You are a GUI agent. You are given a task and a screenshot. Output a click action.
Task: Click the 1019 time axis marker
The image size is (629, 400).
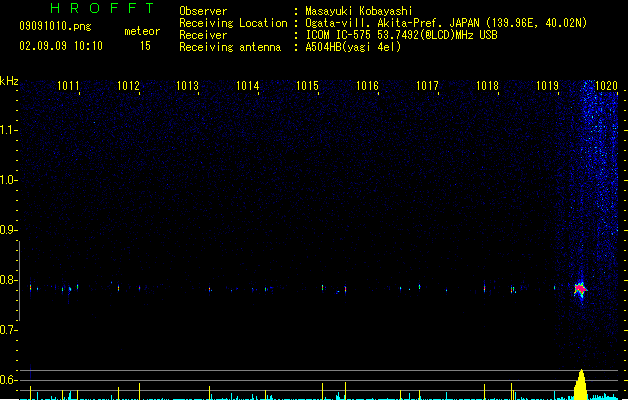(547, 86)
